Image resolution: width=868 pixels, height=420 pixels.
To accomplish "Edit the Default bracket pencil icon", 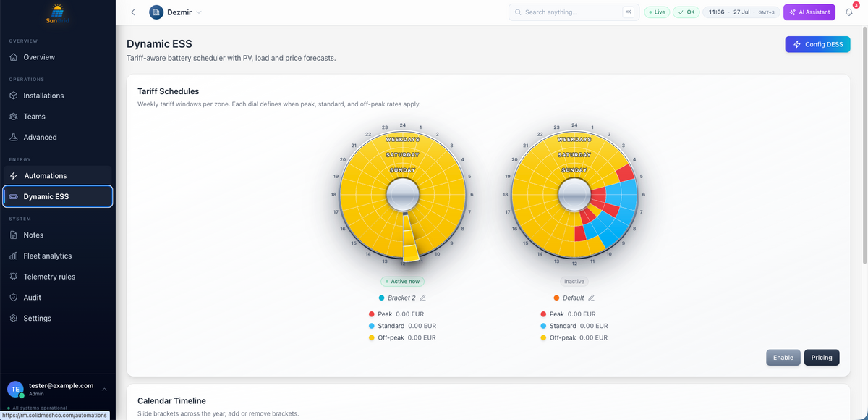I will point(591,298).
